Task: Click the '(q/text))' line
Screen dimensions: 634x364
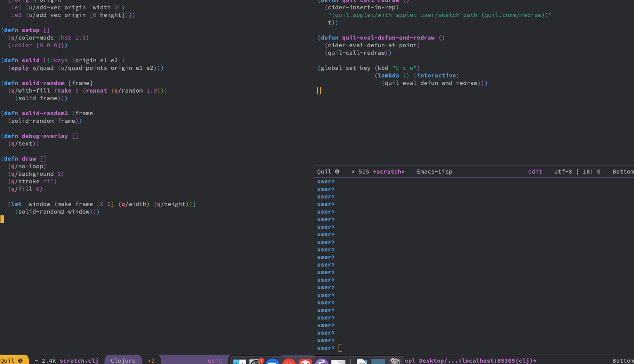Action: 23,143
